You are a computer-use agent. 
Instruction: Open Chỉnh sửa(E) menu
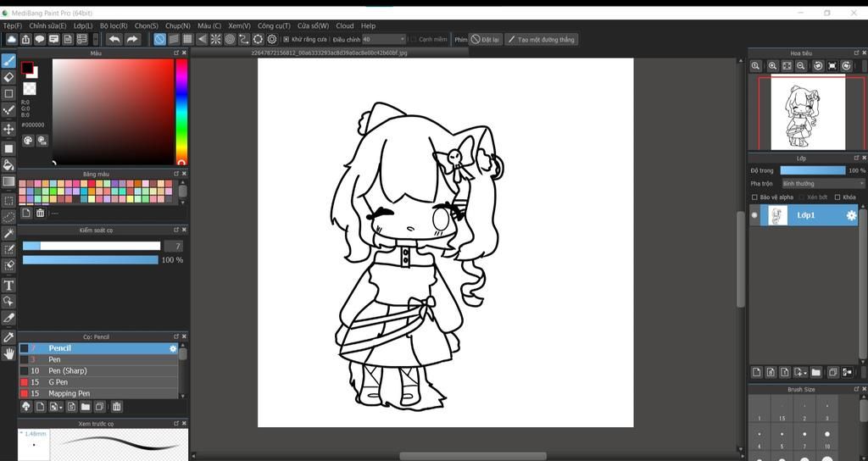point(47,26)
